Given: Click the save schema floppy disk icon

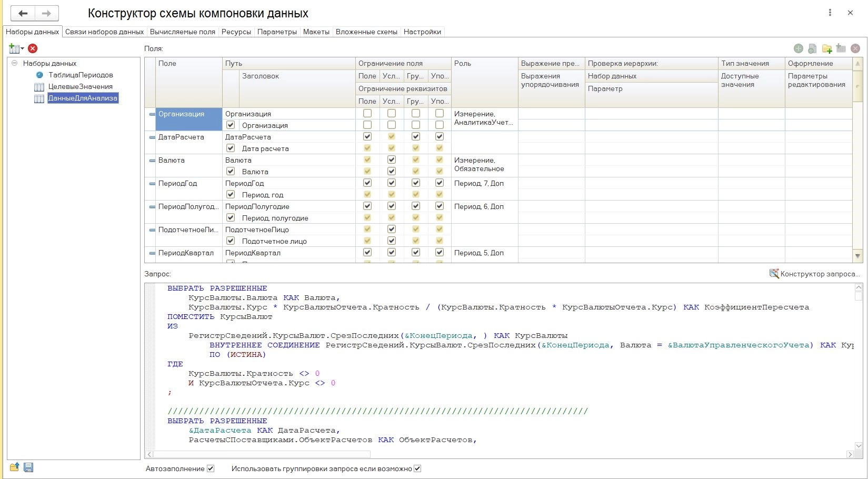Looking at the screenshot, I should point(28,467).
